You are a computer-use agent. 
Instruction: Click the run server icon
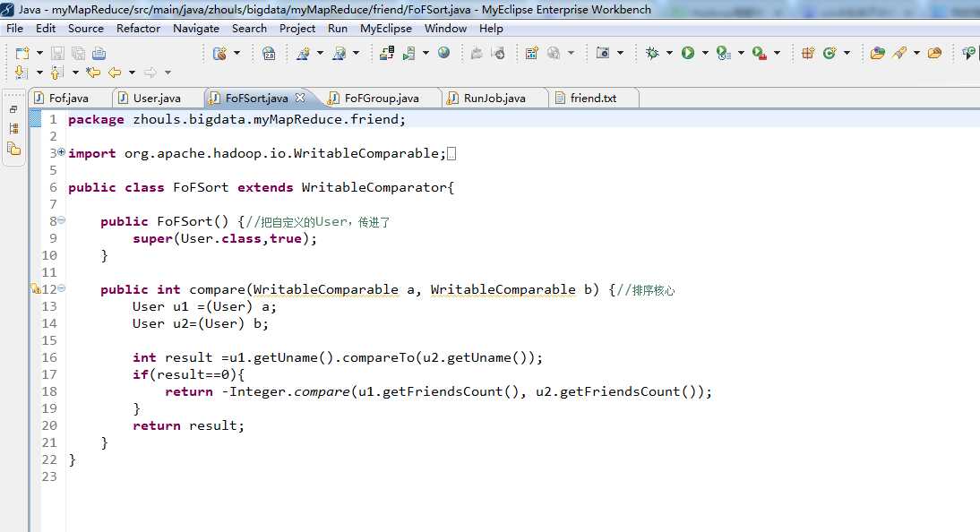[408, 53]
